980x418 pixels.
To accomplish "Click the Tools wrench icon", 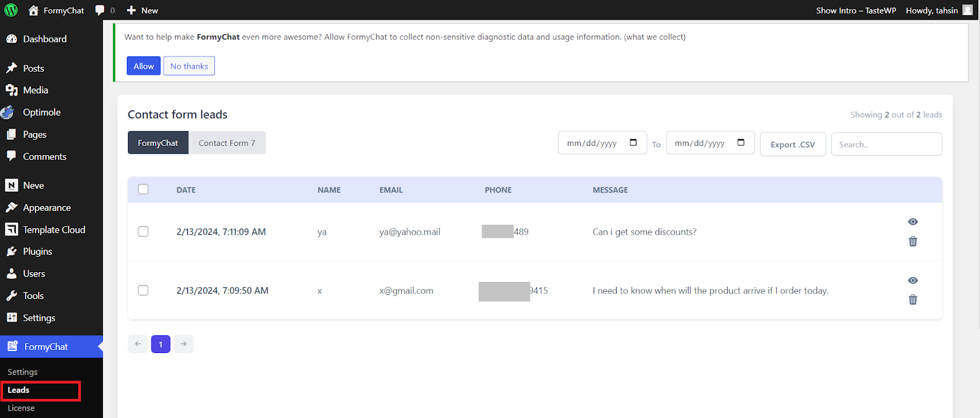I will pos(11,295).
